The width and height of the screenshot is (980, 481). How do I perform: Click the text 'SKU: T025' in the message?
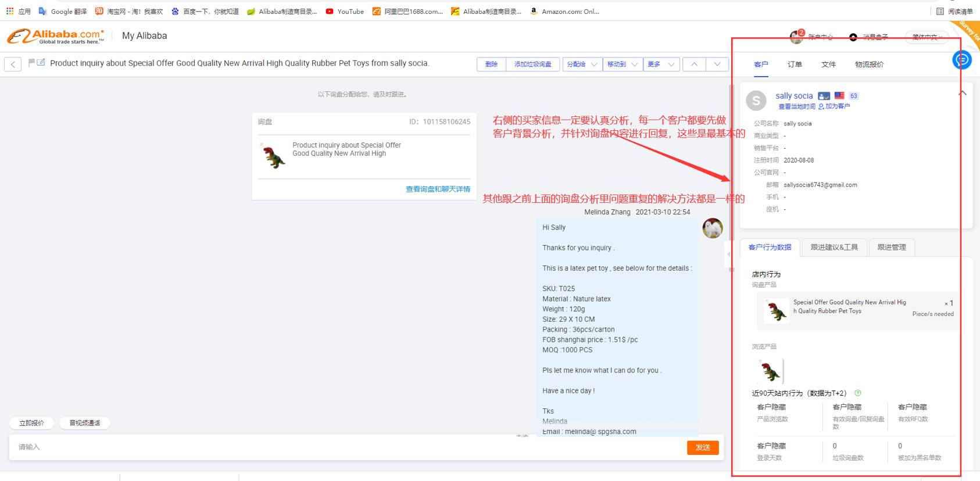click(x=559, y=289)
